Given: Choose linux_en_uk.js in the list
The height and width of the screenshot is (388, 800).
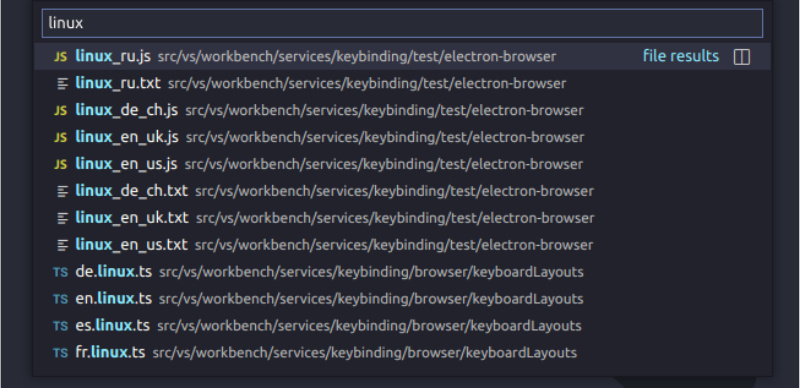Looking at the screenshot, I should pyautogui.click(x=402, y=138).
